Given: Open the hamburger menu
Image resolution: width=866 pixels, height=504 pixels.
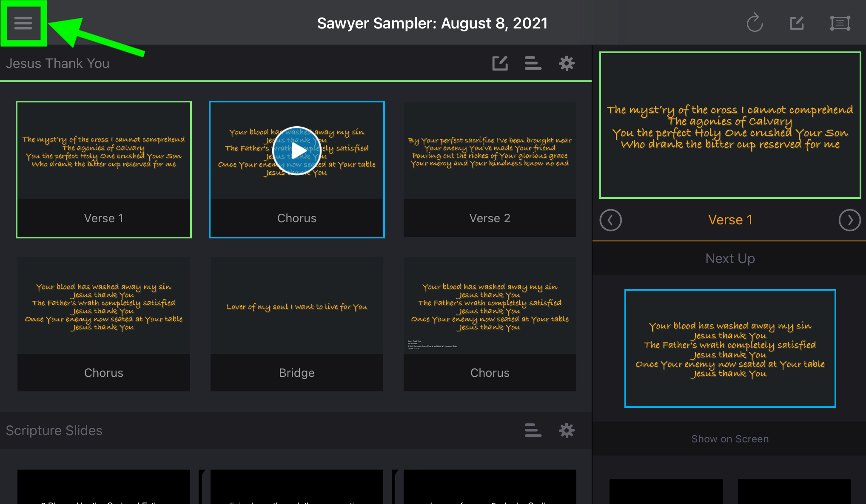Looking at the screenshot, I should coord(23,23).
